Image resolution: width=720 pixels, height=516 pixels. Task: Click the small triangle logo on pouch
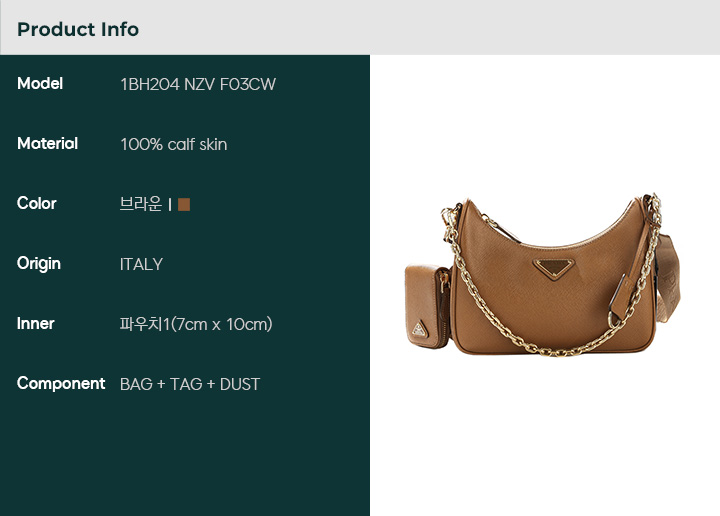(x=419, y=330)
